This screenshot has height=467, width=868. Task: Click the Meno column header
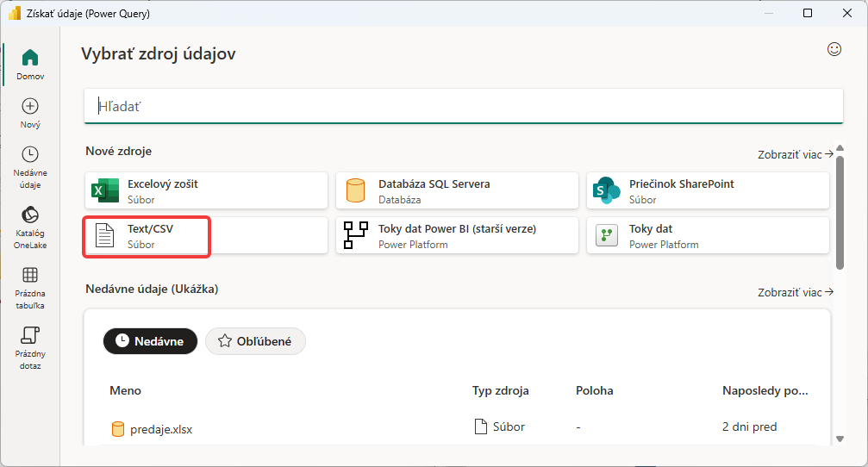tap(126, 390)
